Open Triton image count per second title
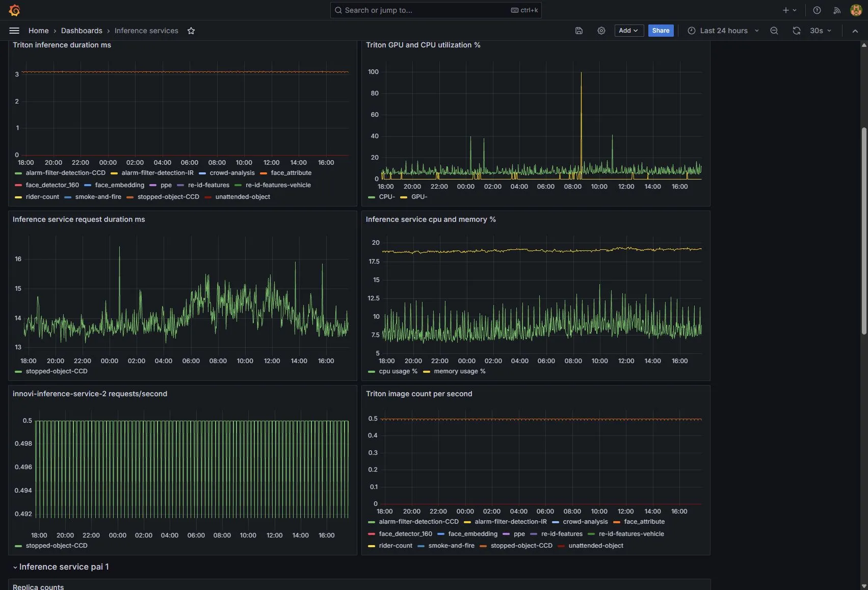Image resolution: width=868 pixels, height=590 pixels. click(419, 394)
